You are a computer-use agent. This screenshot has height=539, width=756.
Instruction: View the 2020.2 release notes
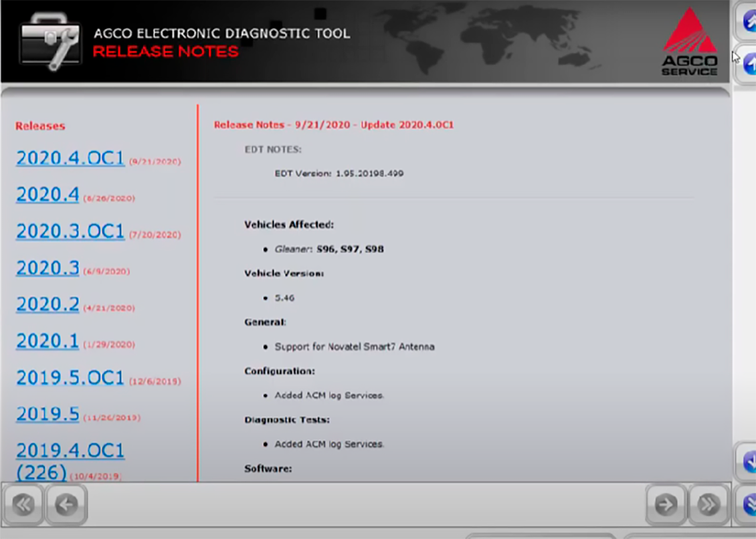tap(48, 304)
